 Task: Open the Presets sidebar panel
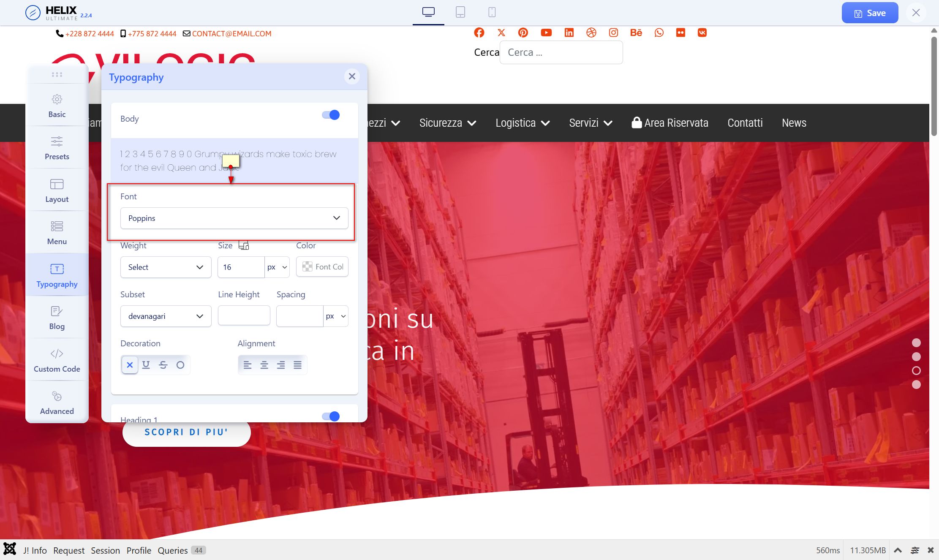57,147
